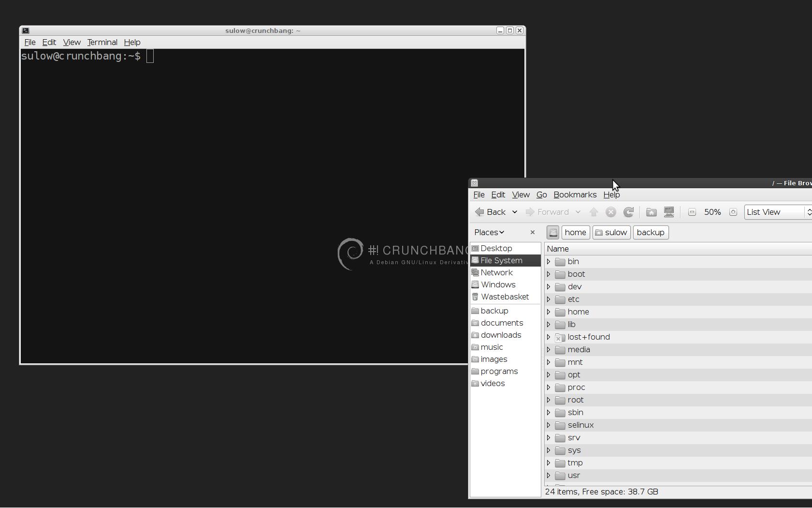Open the View menu in File Browser

pos(521,194)
